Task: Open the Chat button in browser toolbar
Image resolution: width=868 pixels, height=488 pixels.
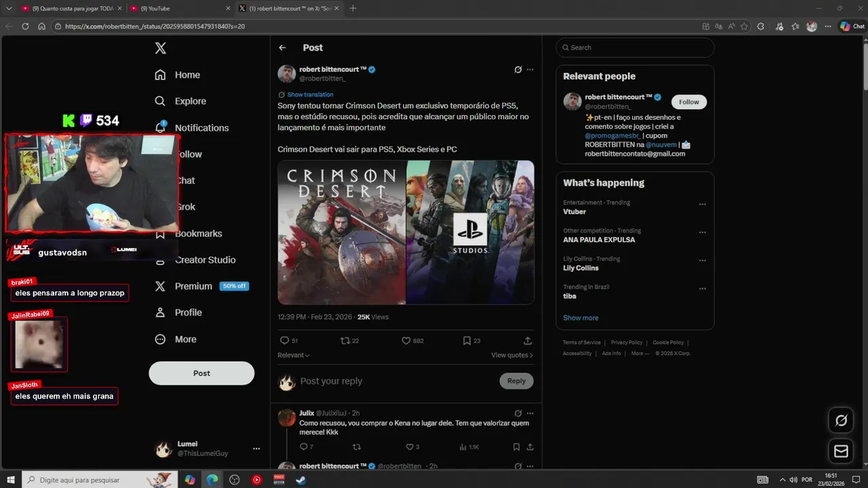Action: pyautogui.click(x=852, y=26)
